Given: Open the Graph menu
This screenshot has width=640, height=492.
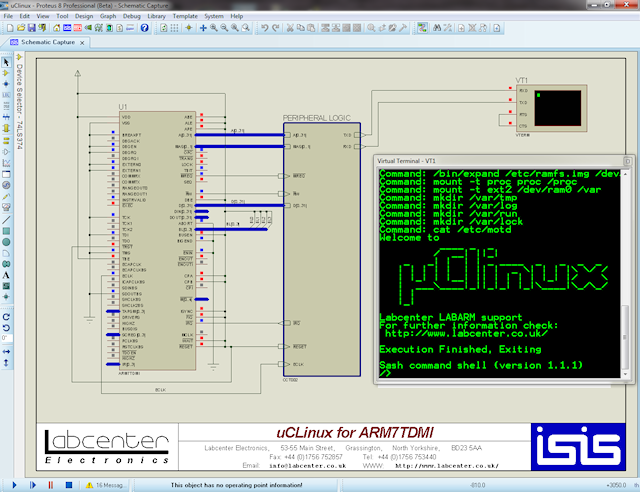Looking at the screenshot, I should 108,16.
